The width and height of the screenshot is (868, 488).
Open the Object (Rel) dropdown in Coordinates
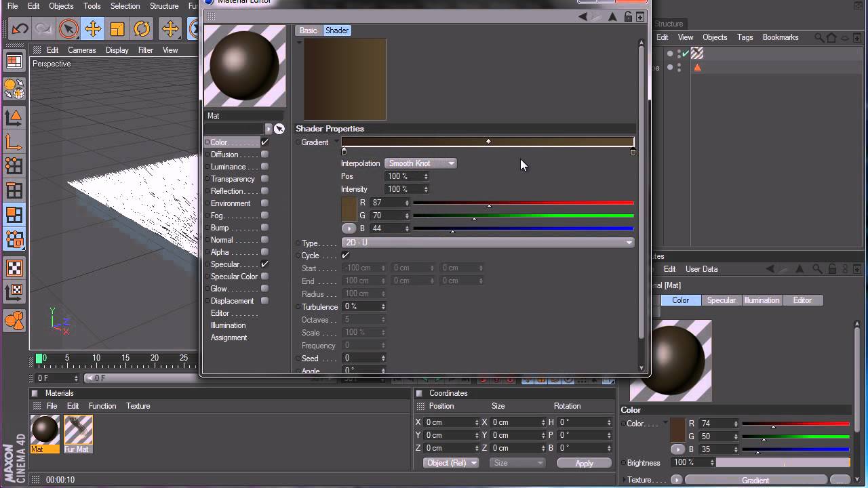451,463
